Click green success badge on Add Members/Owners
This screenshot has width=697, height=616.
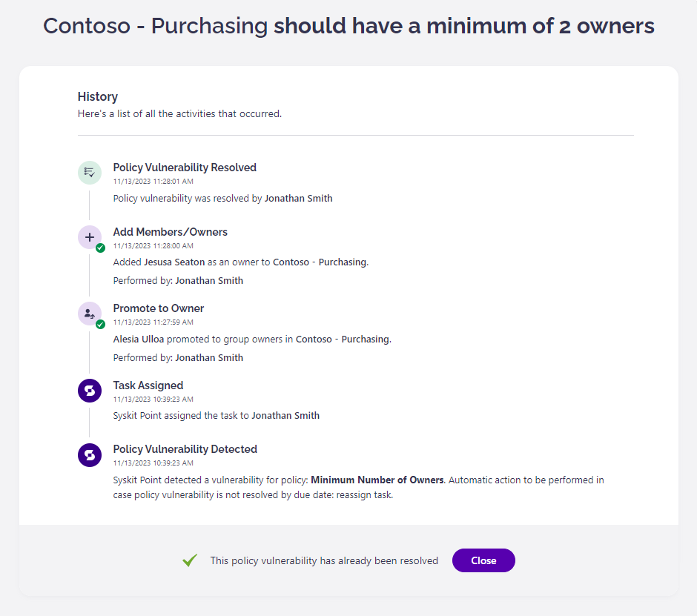100,248
